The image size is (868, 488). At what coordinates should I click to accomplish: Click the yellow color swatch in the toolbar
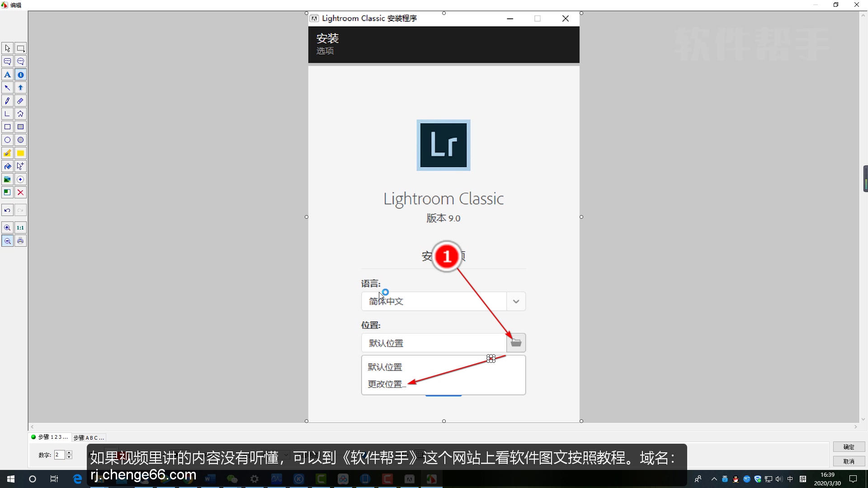click(x=20, y=153)
